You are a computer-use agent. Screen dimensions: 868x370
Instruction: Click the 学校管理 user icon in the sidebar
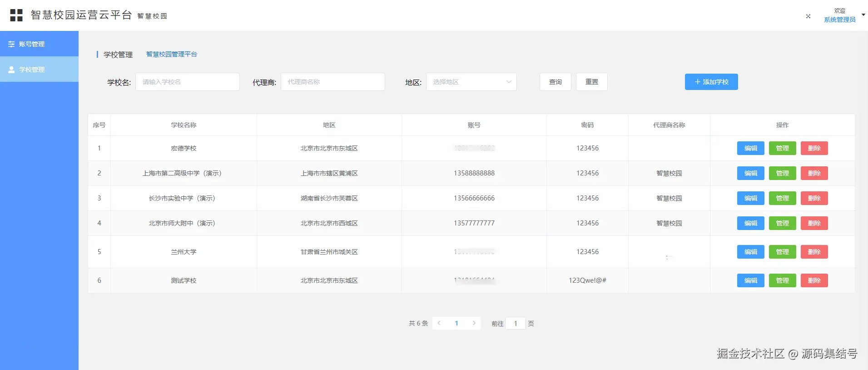pyautogui.click(x=11, y=70)
